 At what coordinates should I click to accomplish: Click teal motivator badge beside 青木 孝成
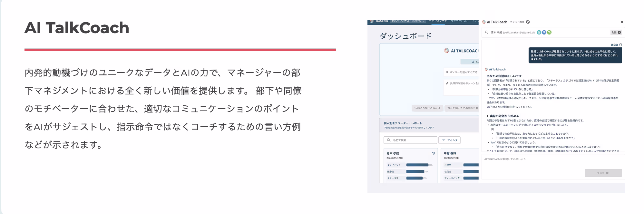click(539, 32)
